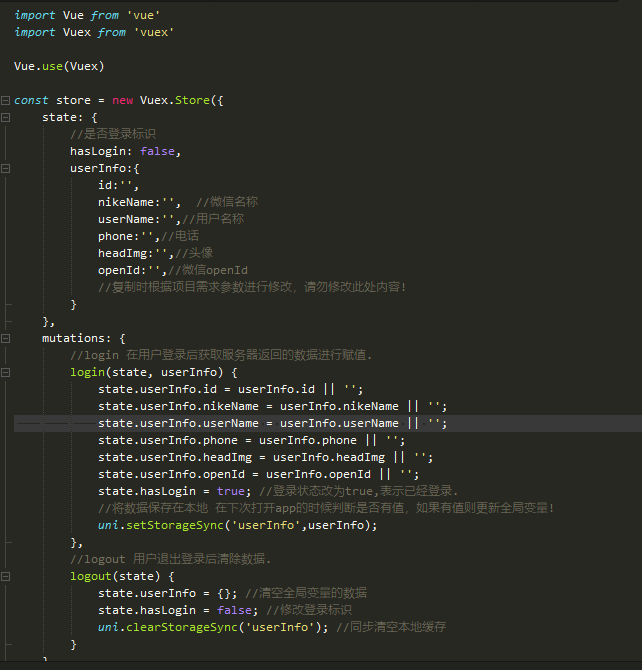Click the comment '//logout 用户退出登录后清除数据.'
Screen dimensions: 642x670
click(171, 559)
